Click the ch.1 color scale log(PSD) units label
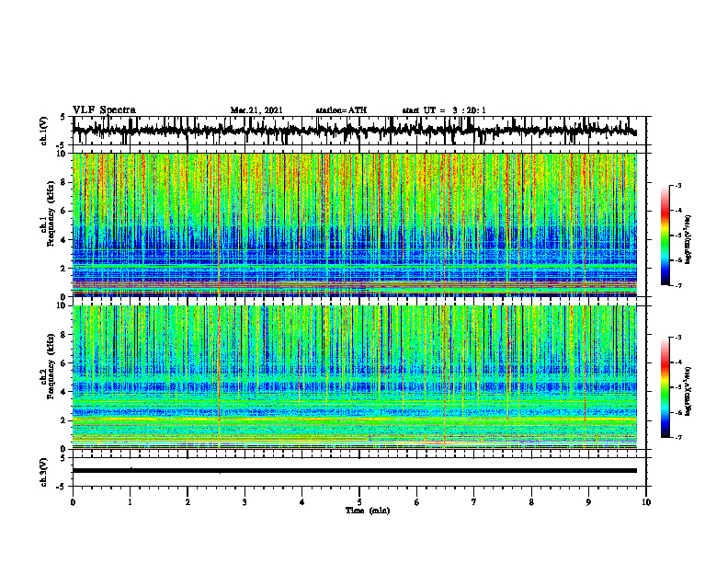The height and width of the screenshot is (563, 728). 689,240
